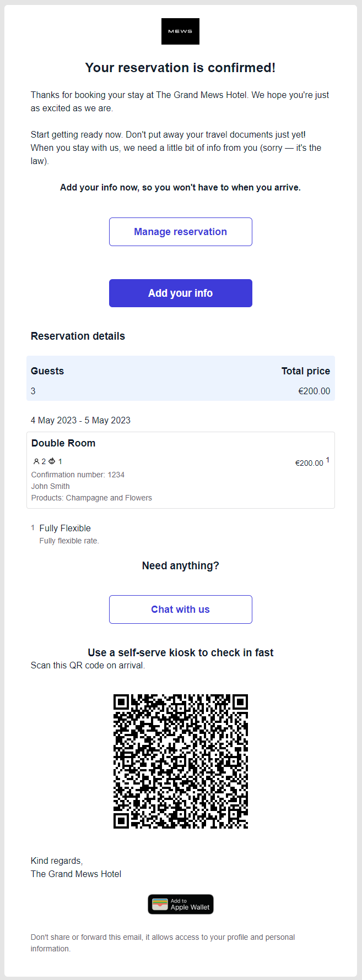Viewport: 362px width, 980px height.
Task: Click the Mews logo at the top
Action: [x=180, y=31]
